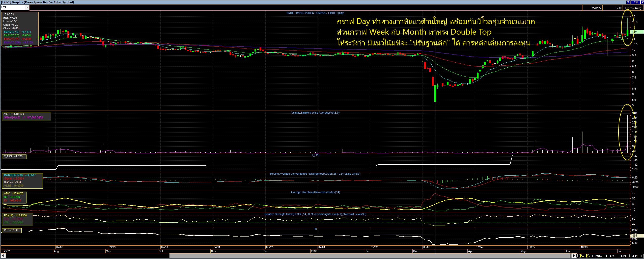The height and width of the screenshot is (259, 644).
Task: Click the F+ zoom-in icon
Action: coord(582,256)
